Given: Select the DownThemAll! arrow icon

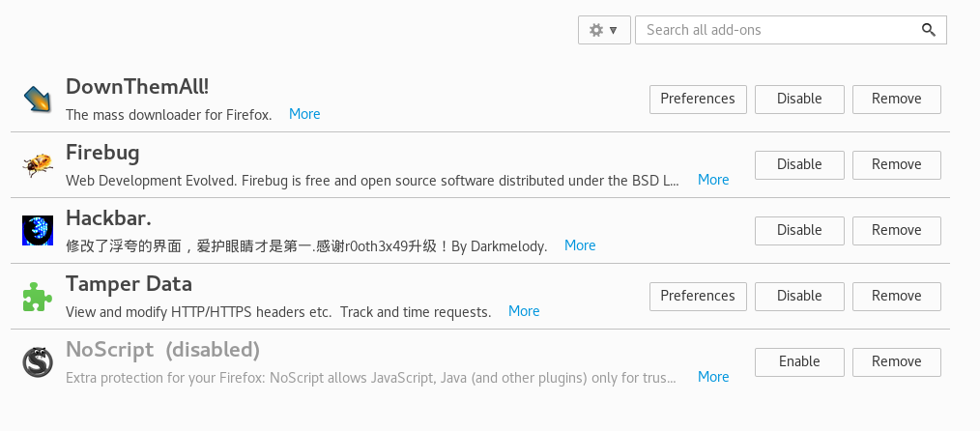Looking at the screenshot, I should click(38, 100).
